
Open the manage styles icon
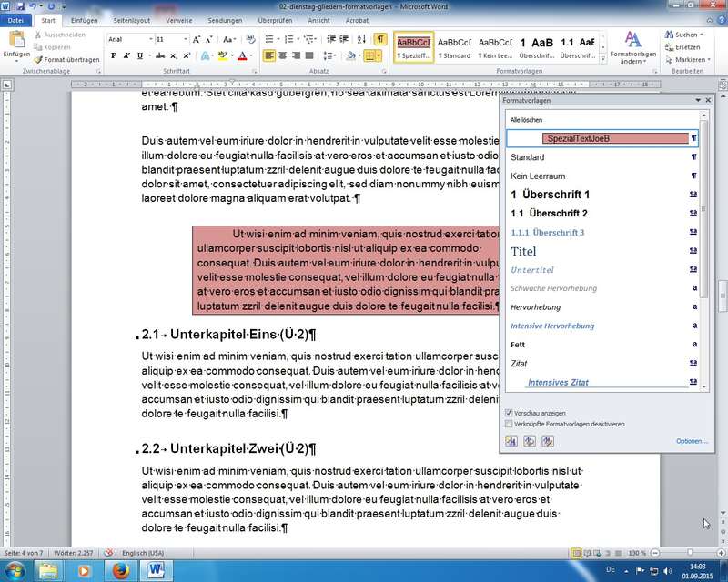pos(548,441)
